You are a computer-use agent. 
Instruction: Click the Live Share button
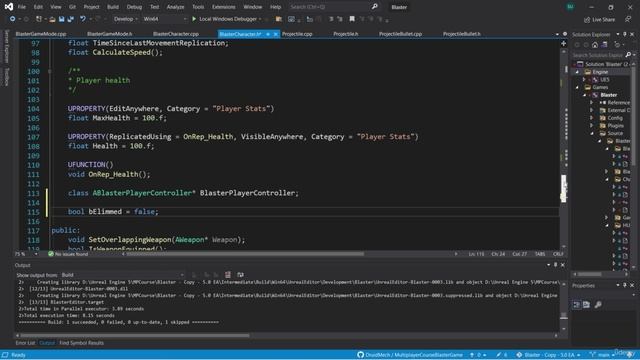pyautogui.click(x=600, y=20)
